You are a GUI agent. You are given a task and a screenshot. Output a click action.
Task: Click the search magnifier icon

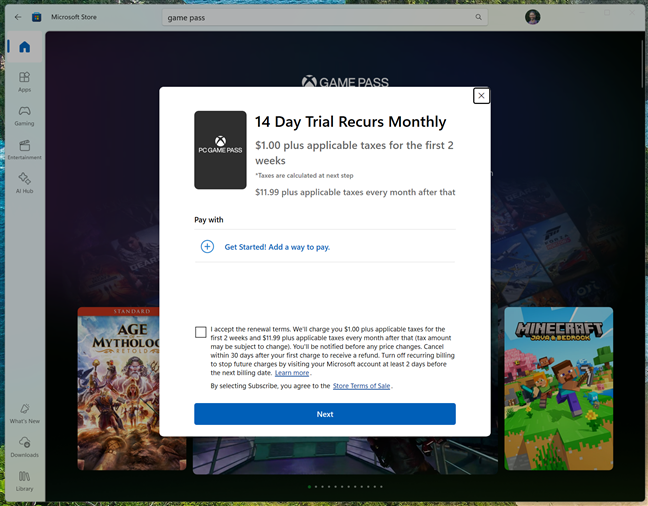pyautogui.click(x=478, y=17)
